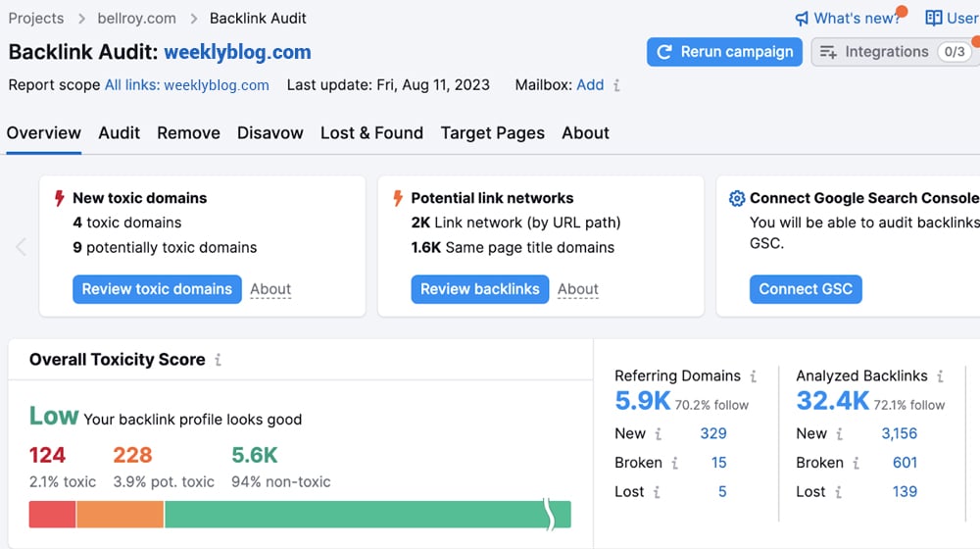Click the red toxic segment of the bar
The height and width of the screenshot is (549, 980).
(x=53, y=515)
